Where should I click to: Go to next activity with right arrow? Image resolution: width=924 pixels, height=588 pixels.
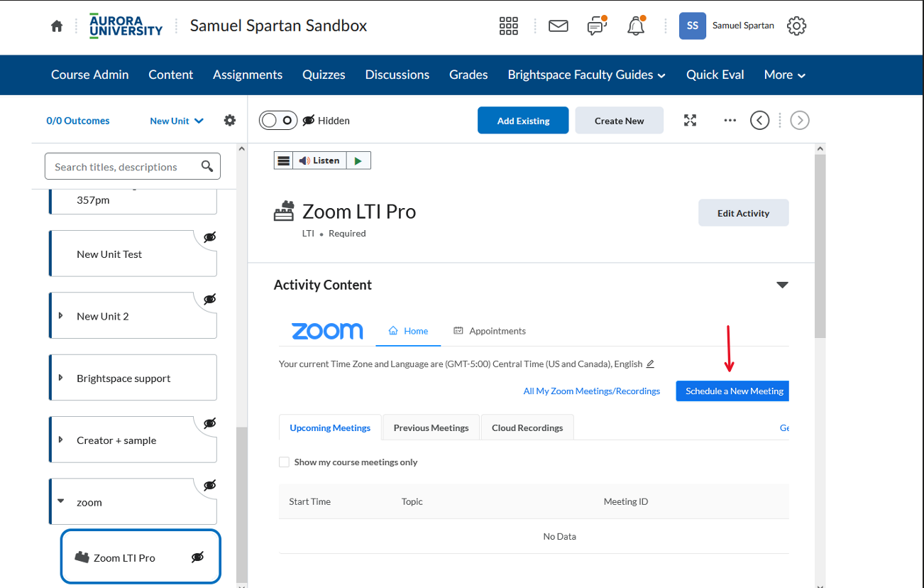point(800,120)
